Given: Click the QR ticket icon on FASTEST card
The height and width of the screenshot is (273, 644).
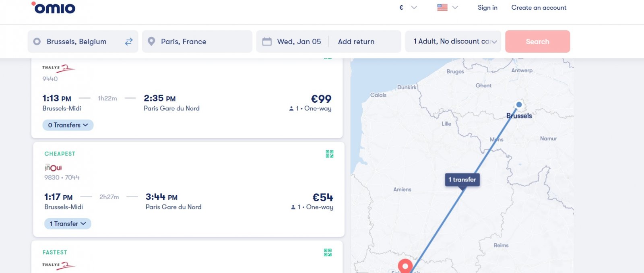Looking at the screenshot, I should (328, 252).
